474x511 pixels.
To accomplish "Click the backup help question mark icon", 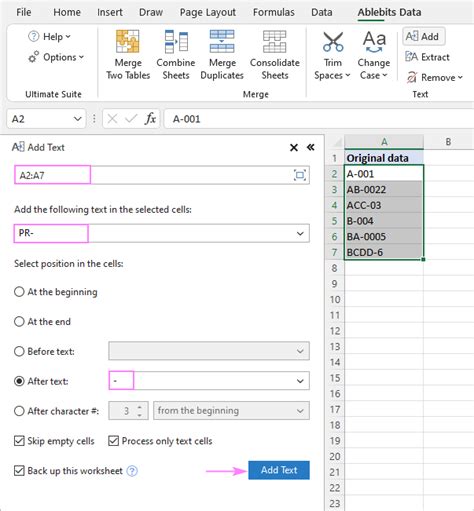I will click(x=132, y=471).
